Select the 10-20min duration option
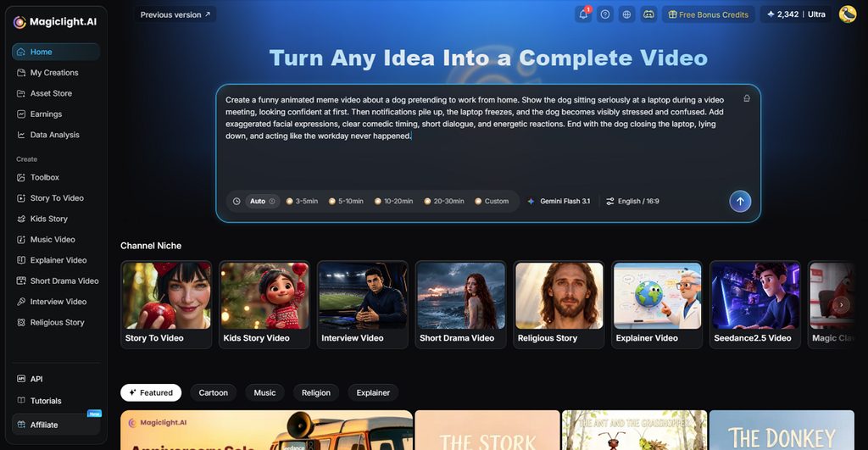This screenshot has height=450, width=868. 393,202
